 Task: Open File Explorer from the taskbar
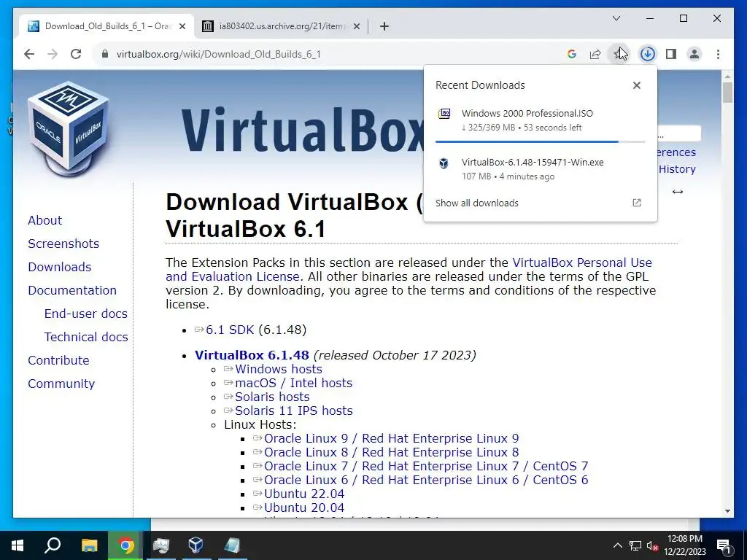coord(89,545)
